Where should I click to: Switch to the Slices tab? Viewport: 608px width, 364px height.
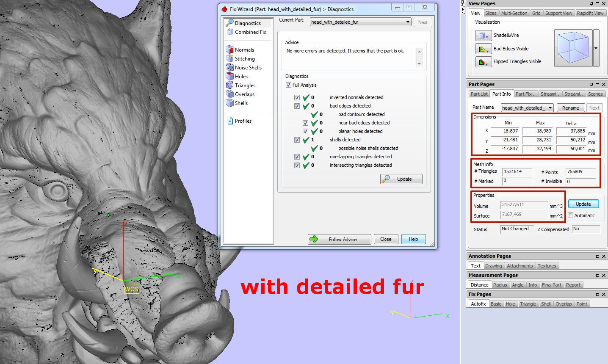tap(491, 13)
